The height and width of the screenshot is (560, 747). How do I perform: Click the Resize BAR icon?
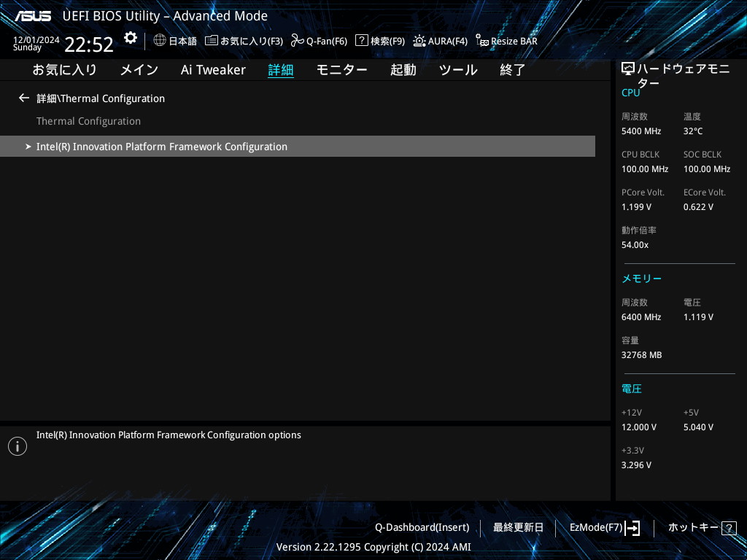coord(482,41)
